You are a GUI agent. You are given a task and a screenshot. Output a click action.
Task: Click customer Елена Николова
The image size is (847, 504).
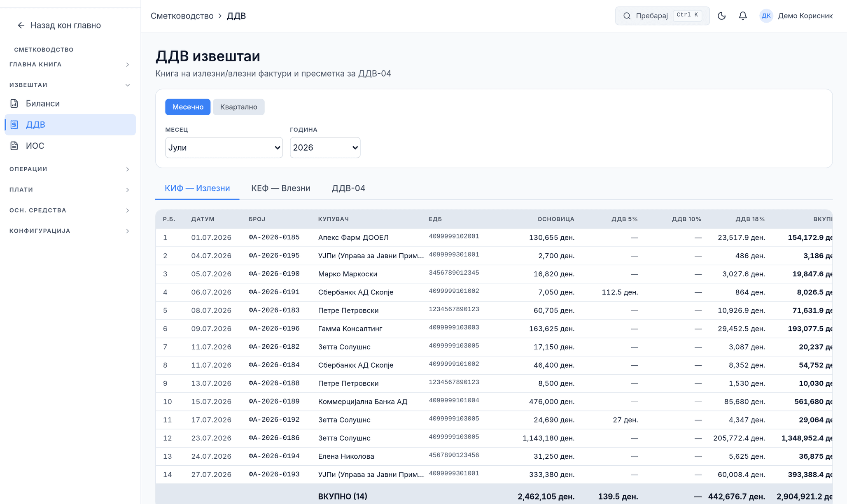click(x=346, y=456)
